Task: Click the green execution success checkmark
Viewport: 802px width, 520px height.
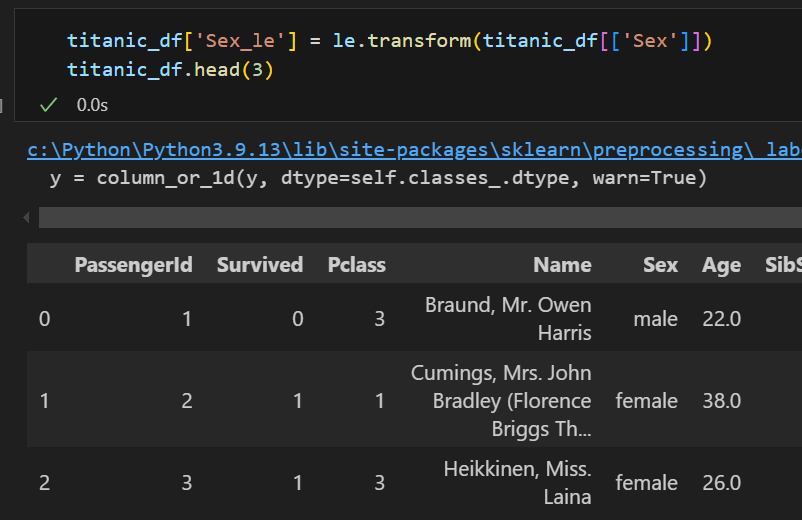Action: pos(47,104)
